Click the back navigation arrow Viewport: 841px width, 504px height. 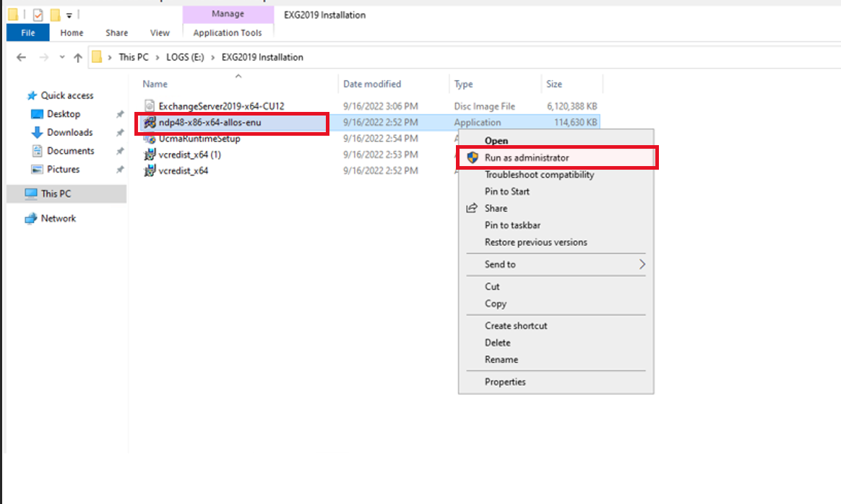20,57
